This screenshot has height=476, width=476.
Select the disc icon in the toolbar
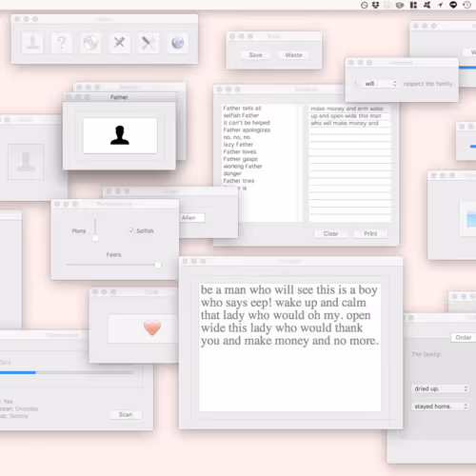pyautogui.click(x=90, y=43)
